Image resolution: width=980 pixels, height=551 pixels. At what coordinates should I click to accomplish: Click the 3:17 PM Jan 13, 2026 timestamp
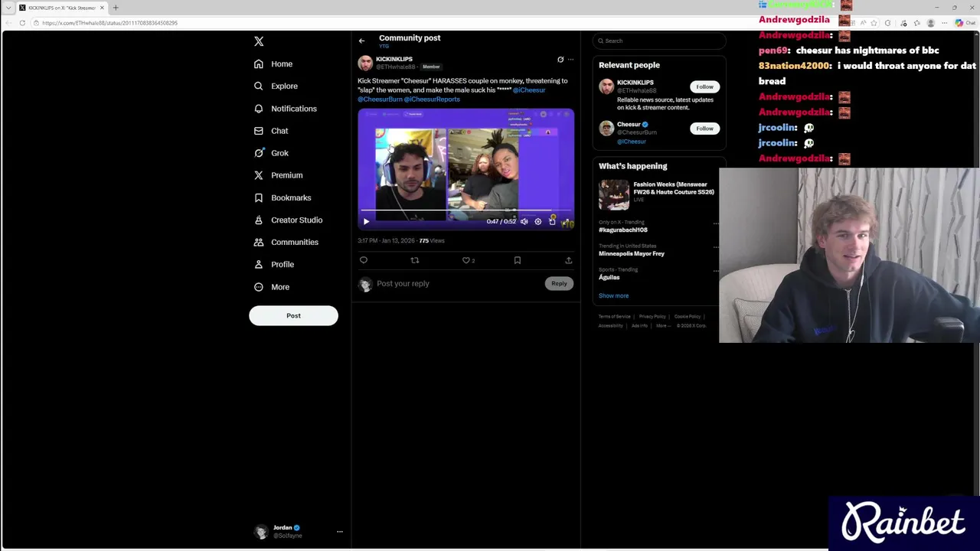click(386, 241)
